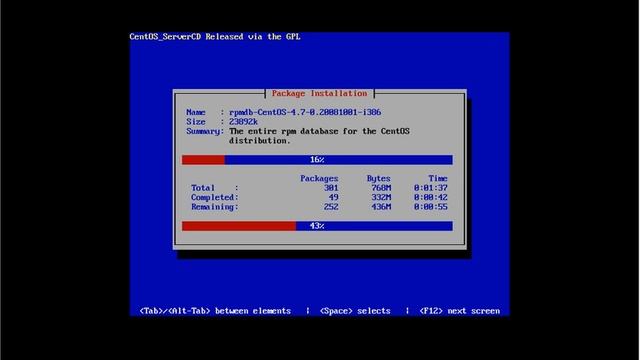Screen dimensions: 640x360
Task: Click total bytes value 768M
Action: click(x=381, y=188)
